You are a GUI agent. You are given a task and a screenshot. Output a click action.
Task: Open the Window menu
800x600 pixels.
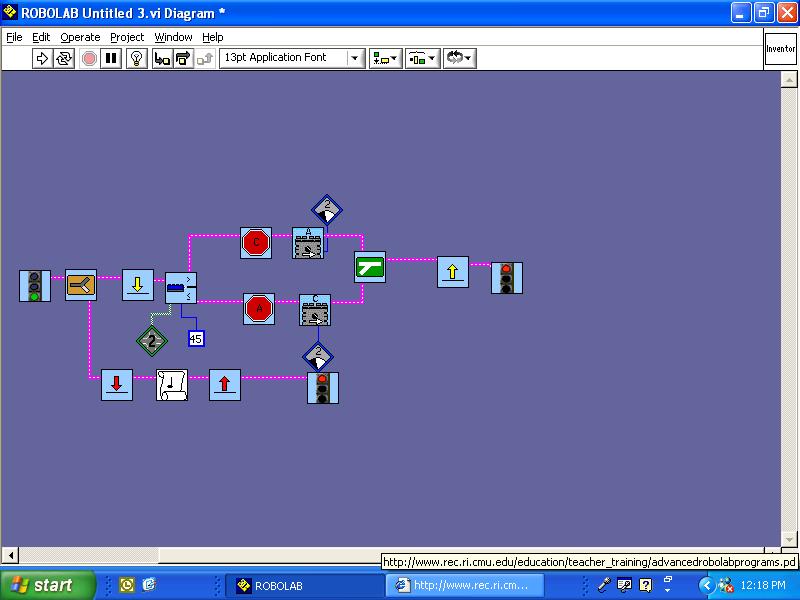pyautogui.click(x=173, y=37)
